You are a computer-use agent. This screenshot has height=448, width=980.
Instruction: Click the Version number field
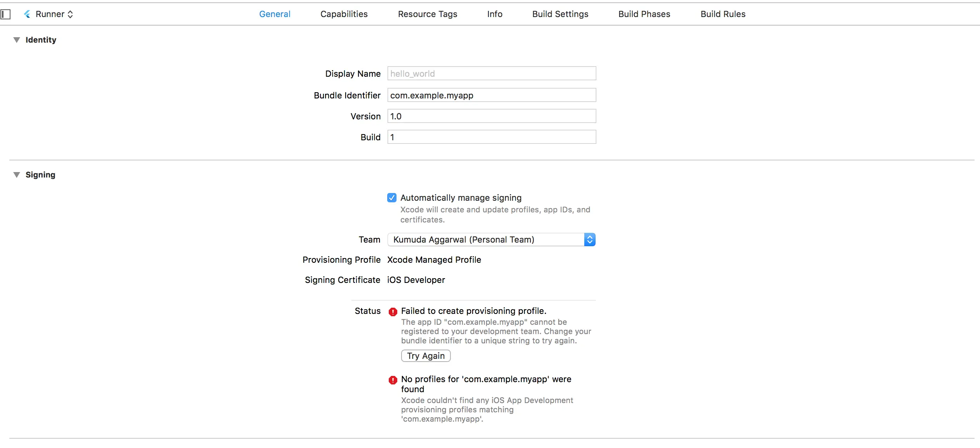[x=491, y=116]
